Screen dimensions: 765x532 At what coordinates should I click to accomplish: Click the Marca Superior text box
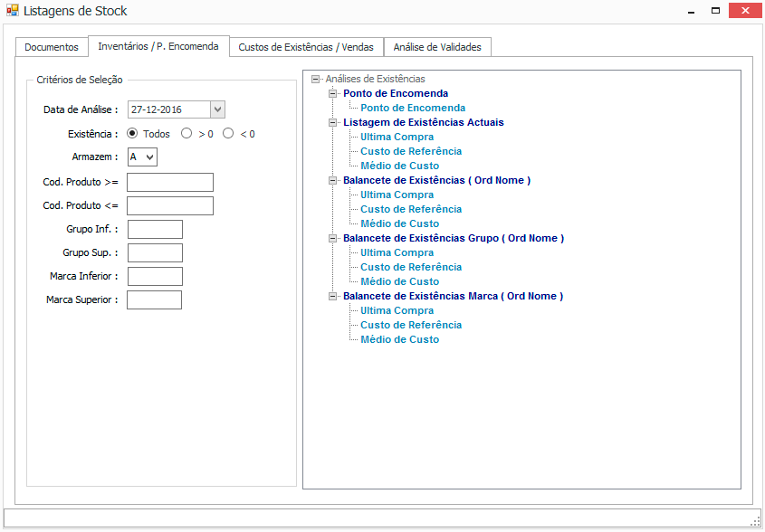[x=154, y=299]
